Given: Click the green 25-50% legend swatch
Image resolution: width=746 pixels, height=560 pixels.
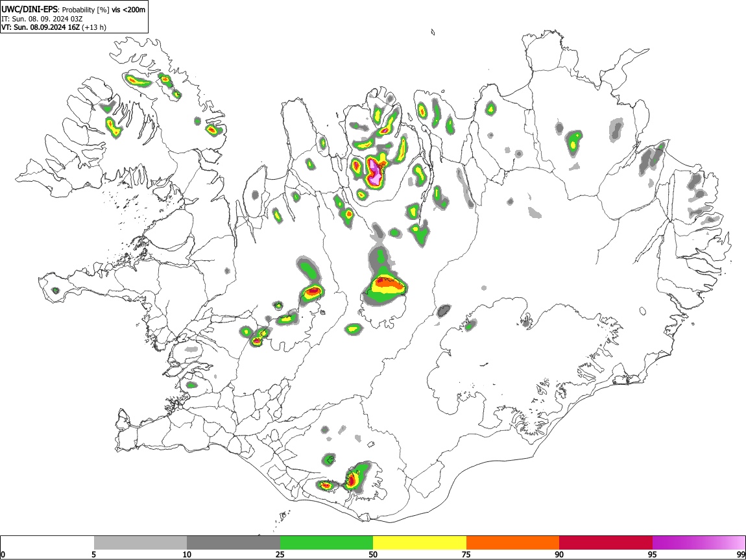Looking at the screenshot, I should [x=326, y=543].
